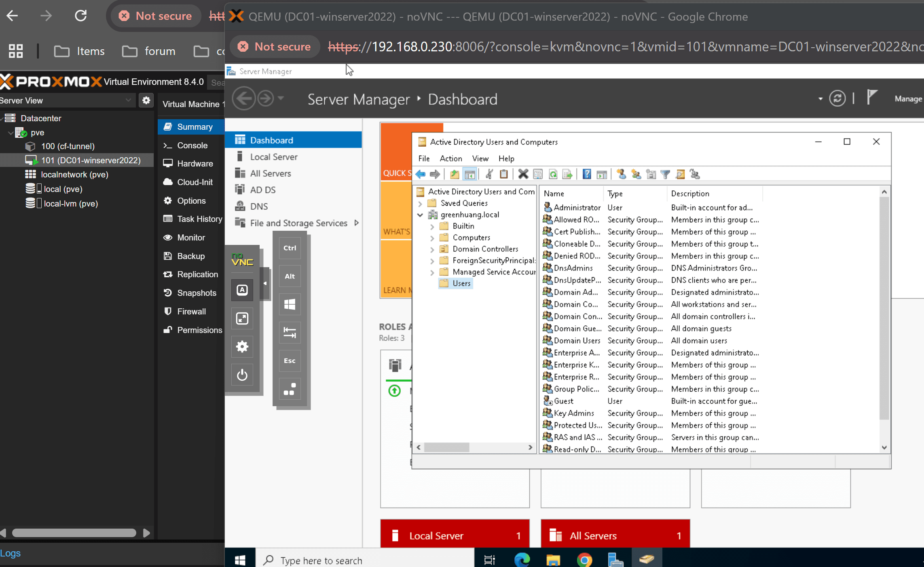Click the Filter funnel icon
Image resolution: width=924 pixels, height=567 pixels.
tap(665, 174)
